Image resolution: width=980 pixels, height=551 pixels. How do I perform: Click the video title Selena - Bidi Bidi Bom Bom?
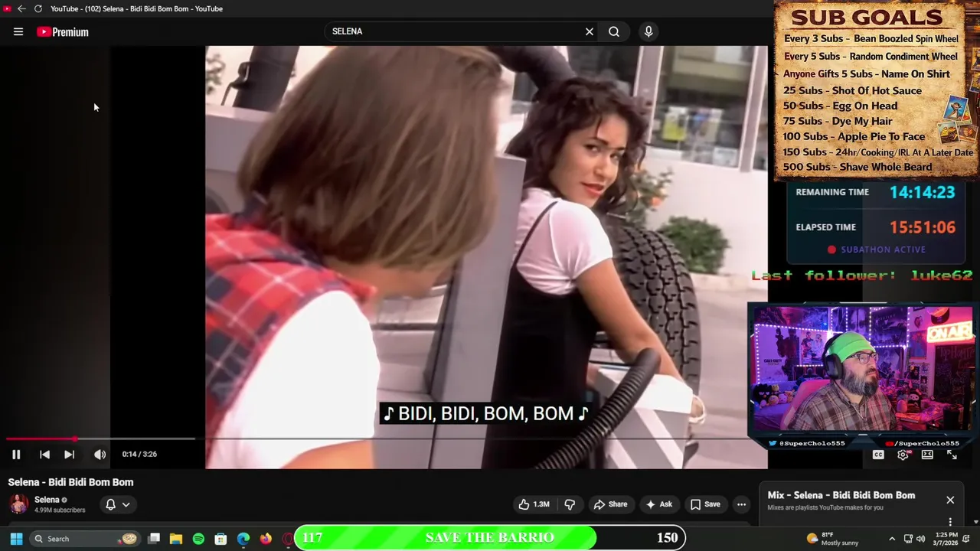point(70,482)
